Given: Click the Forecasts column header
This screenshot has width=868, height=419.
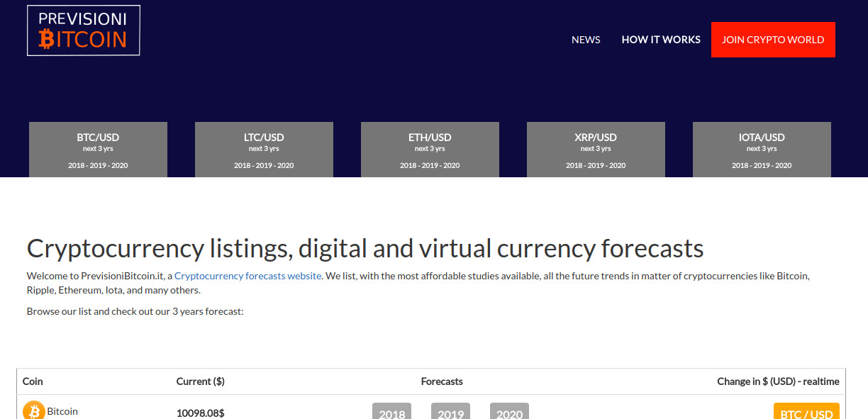Looking at the screenshot, I should pyautogui.click(x=442, y=381).
